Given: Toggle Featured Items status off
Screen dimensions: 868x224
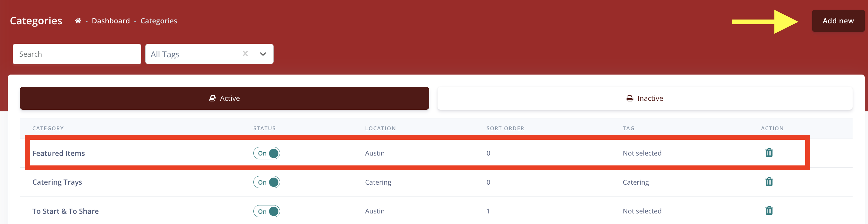Looking at the screenshot, I should click(267, 153).
